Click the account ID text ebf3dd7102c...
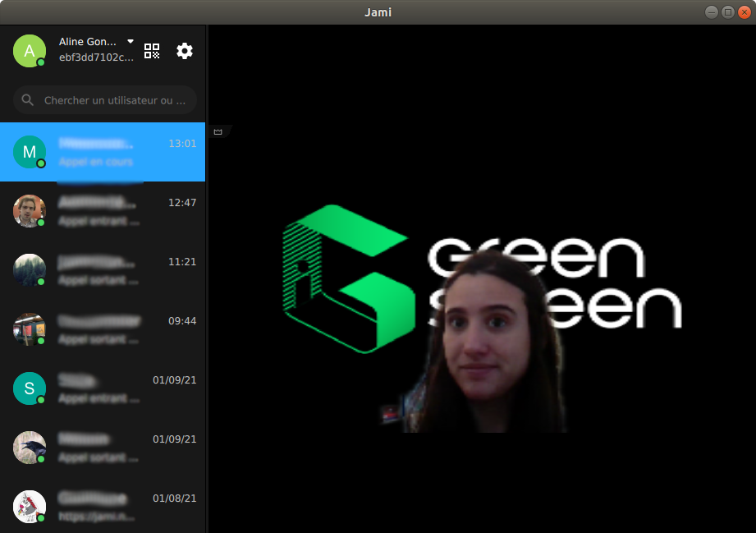 pos(96,57)
